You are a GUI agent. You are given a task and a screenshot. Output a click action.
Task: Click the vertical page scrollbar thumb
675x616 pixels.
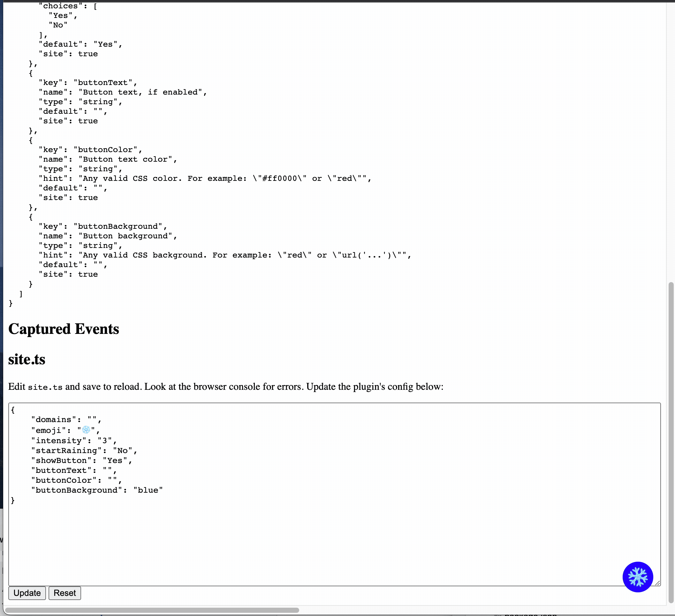tap(671, 442)
